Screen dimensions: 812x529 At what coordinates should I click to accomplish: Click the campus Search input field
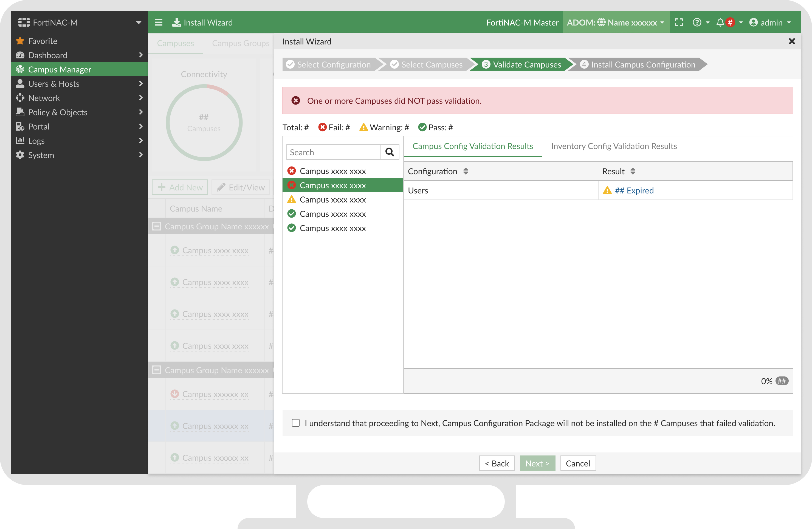(x=334, y=152)
